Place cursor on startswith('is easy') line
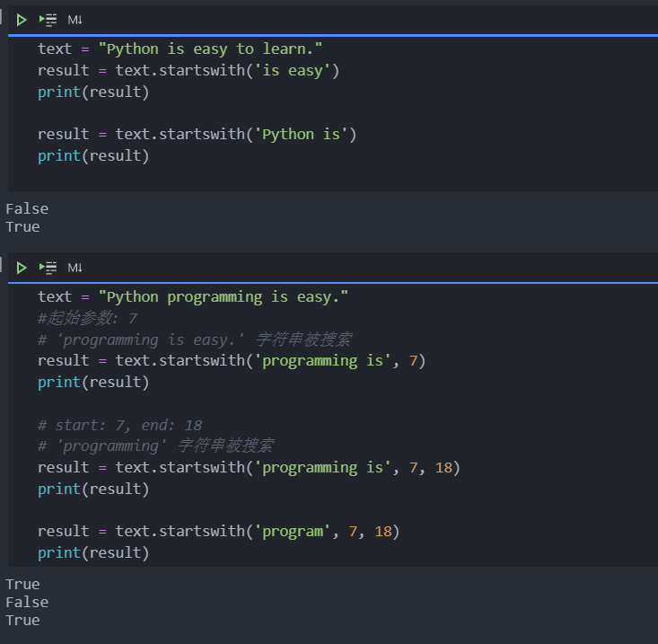Image resolution: width=658 pixels, height=644 pixels. coord(189,70)
